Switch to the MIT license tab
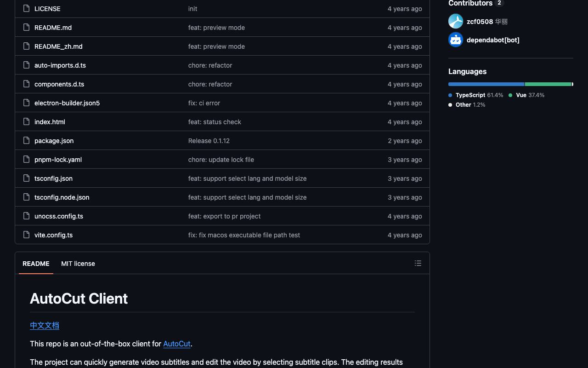 [78, 264]
